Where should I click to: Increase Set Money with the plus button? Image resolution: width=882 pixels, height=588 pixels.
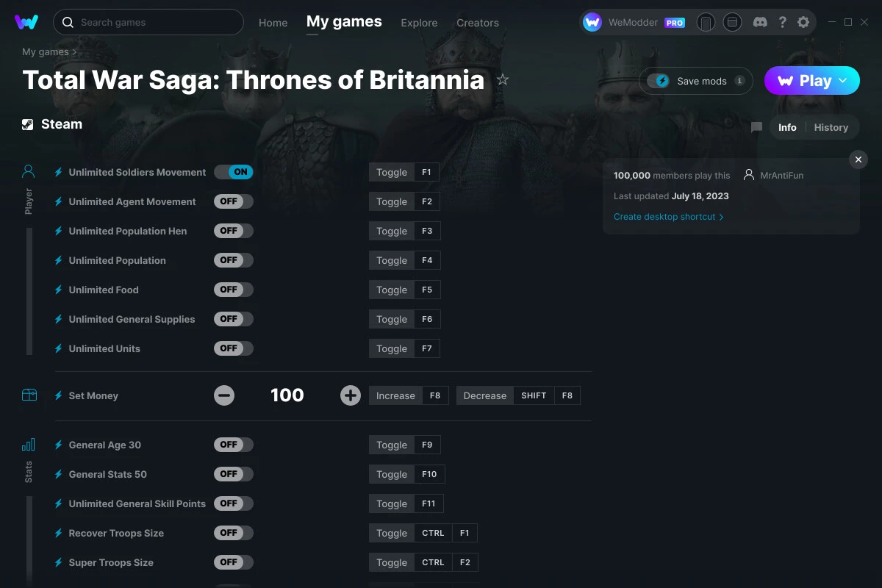(x=351, y=395)
